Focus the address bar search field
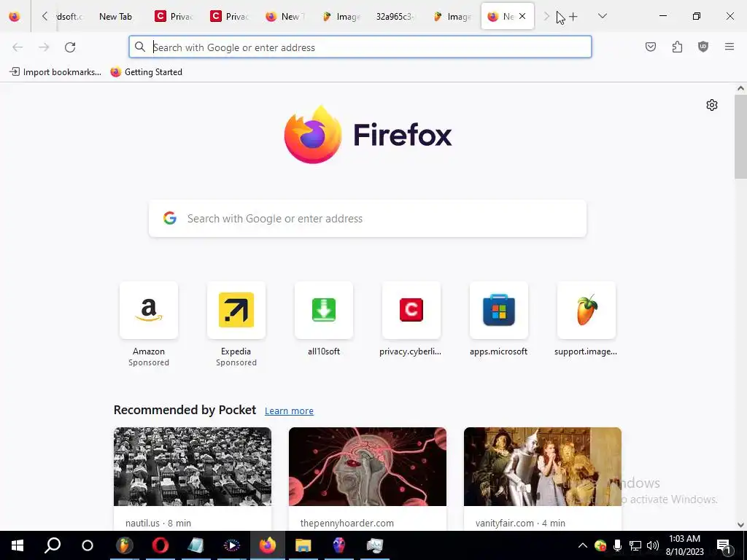Viewport: 747px width, 560px height. [x=360, y=47]
